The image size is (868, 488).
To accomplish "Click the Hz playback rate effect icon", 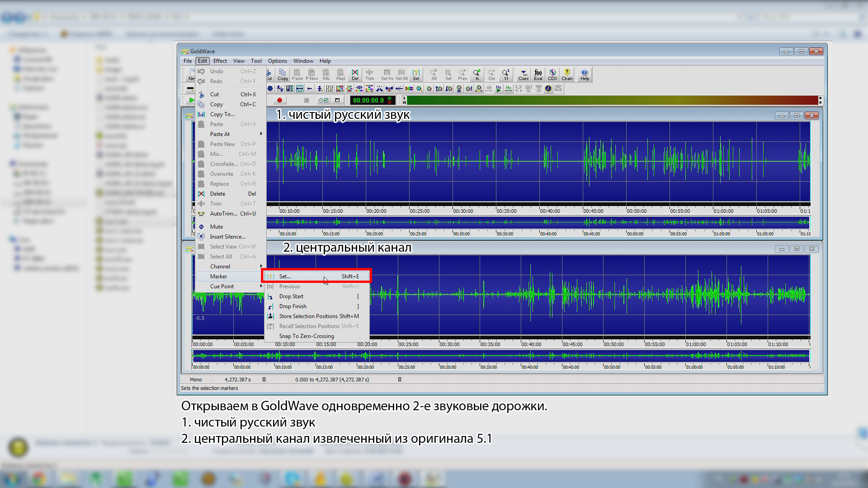I will click(x=499, y=89).
